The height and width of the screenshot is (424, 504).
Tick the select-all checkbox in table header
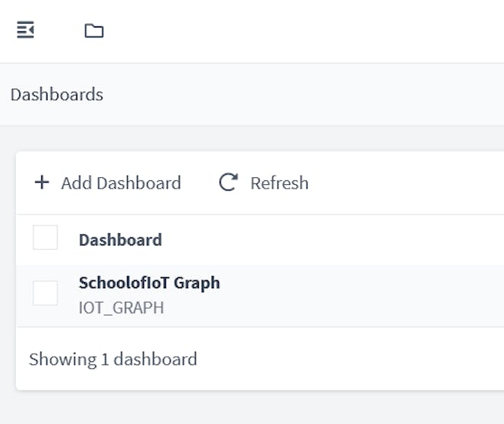pos(45,238)
